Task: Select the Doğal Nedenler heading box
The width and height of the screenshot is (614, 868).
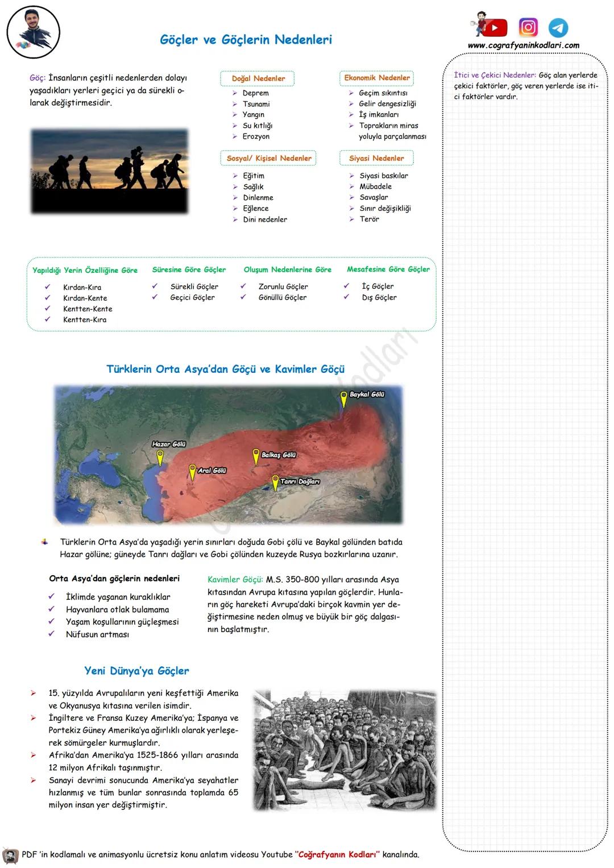Action: (258, 78)
